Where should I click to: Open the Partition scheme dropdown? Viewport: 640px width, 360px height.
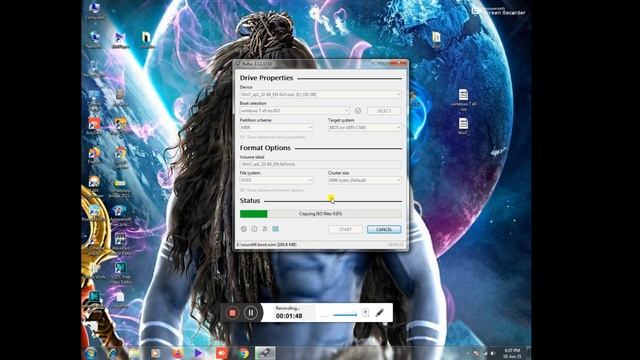pyautogui.click(x=276, y=127)
